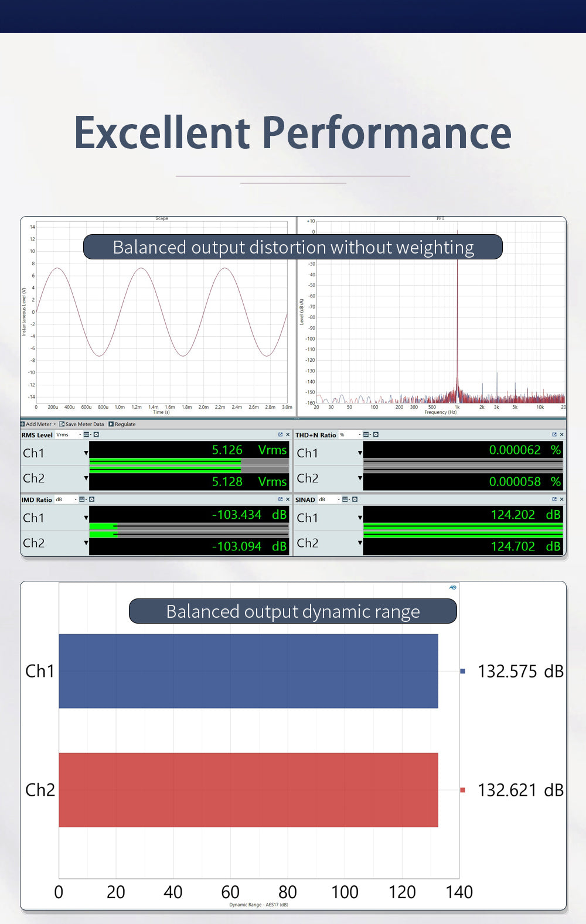Pop out the SINAD meter panel
Image resolution: width=586 pixels, height=924 pixels.
tap(554, 499)
